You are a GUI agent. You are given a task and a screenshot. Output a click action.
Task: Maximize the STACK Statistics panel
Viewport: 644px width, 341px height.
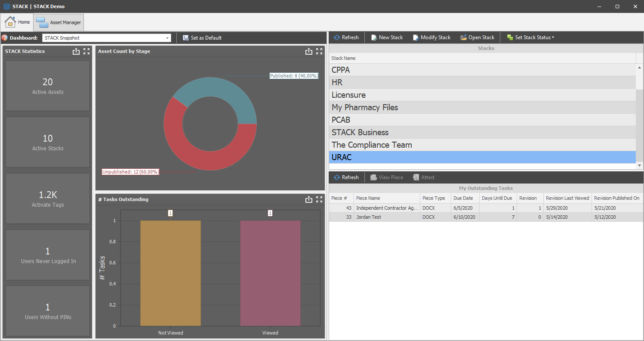[x=86, y=51]
